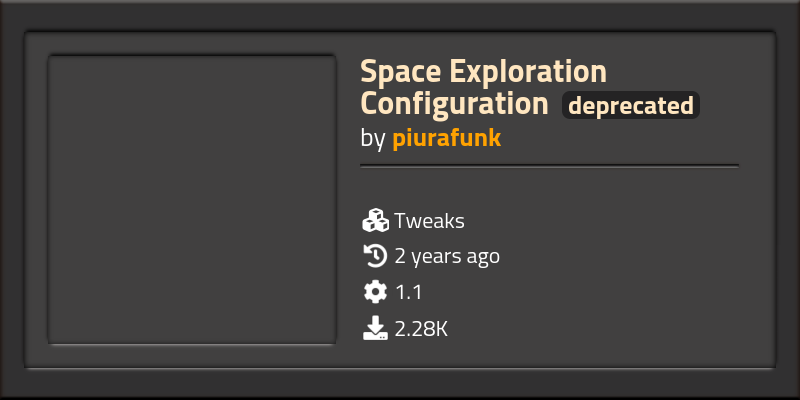
Task: Click the word "Configuration" in the title
Action: click(x=455, y=104)
